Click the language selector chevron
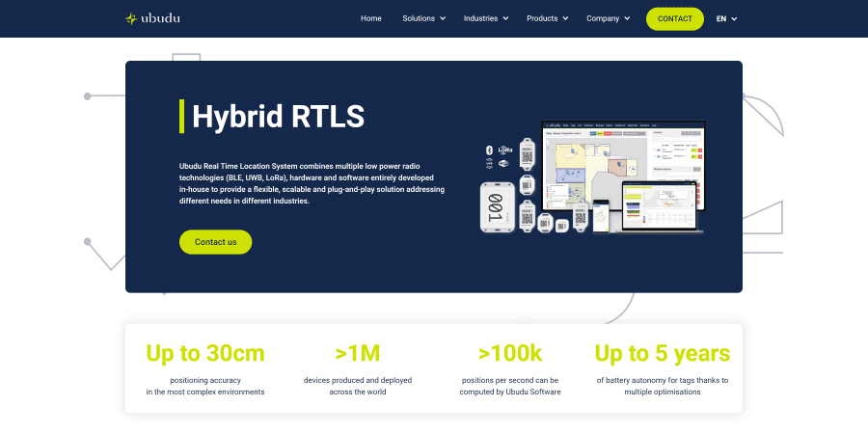 [734, 19]
